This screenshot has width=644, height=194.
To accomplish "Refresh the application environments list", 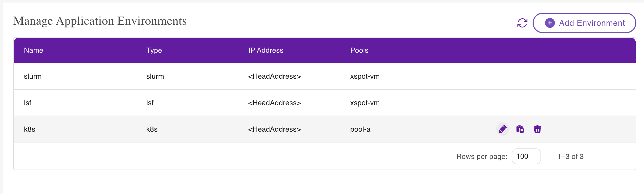I will coord(522,23).
